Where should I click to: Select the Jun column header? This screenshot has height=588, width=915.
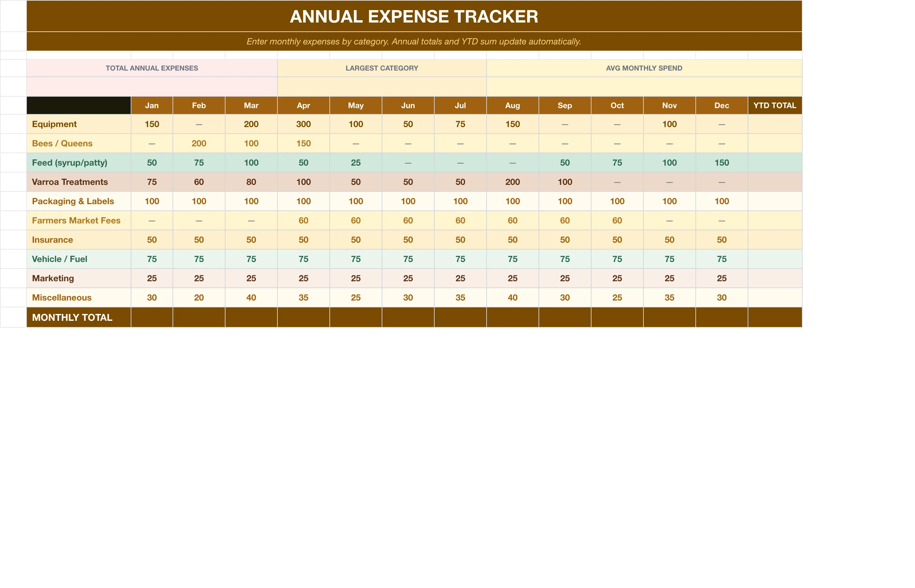pos(408,106)
